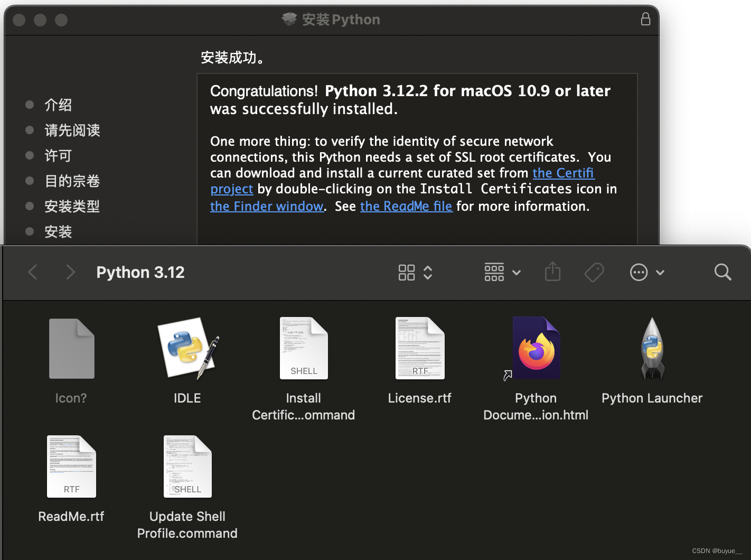Image resolution: width=751 pixels, height=560 pixels.
Task: Select installer step 安装
Action: click(58, 232)
